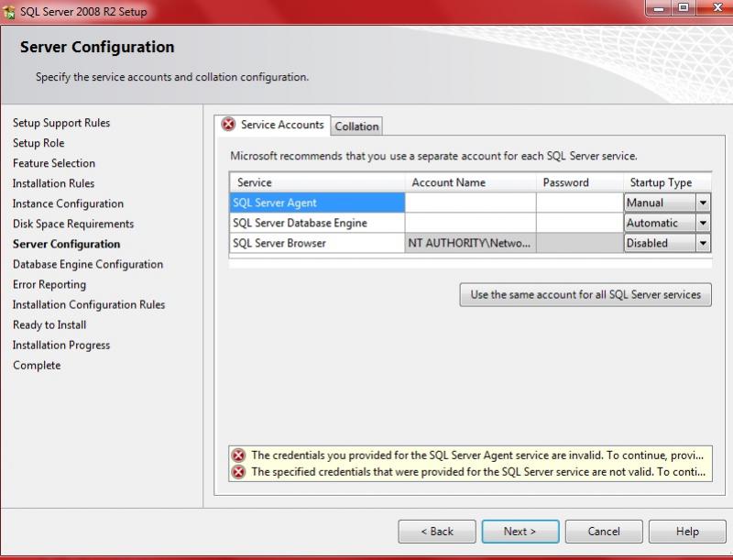Select the SQL Server Browser service row

click(317, 243)
